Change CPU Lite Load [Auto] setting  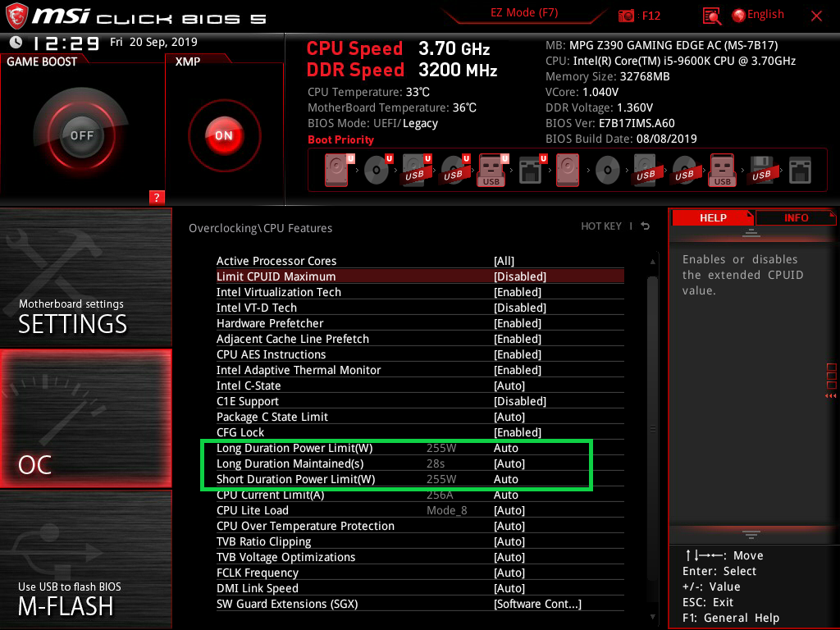point(420,510)
